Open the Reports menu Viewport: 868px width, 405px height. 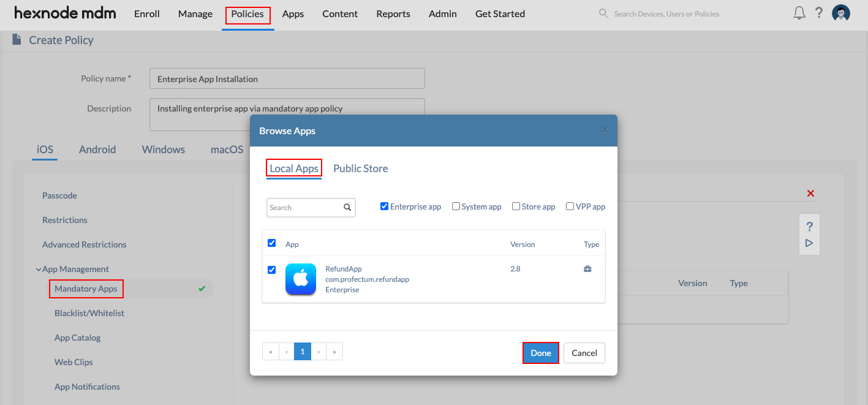393,13
